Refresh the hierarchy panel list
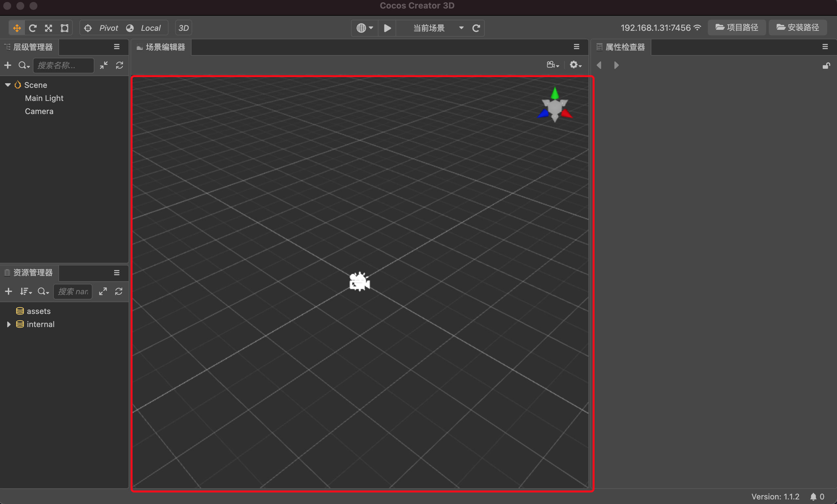The height and width of the screenshot is (504, 837). tap(120, 65)
